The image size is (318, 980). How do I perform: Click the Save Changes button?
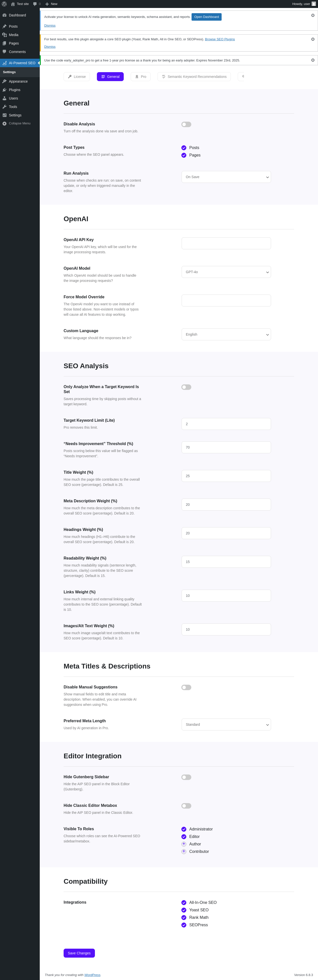pyautogui.click(x=79, y=953)
